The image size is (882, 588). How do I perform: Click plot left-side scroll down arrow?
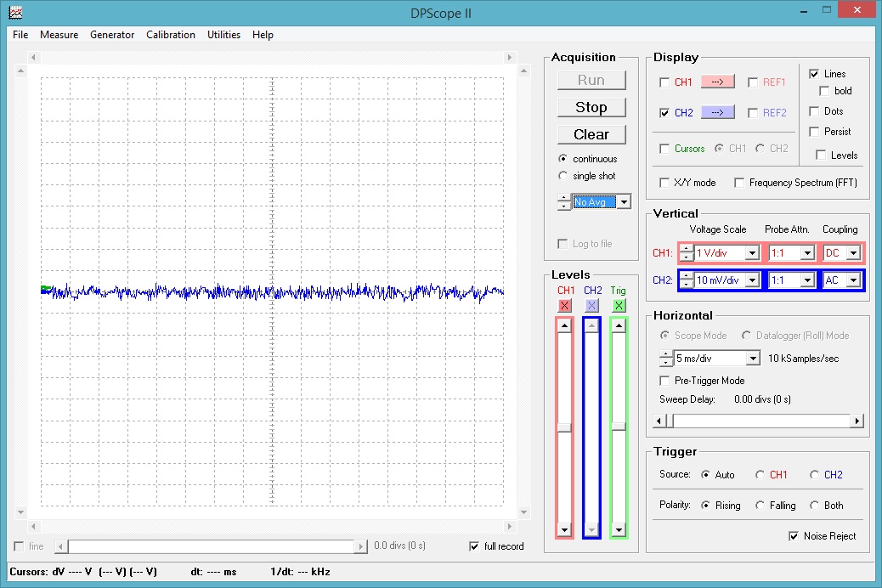(20, 512)
